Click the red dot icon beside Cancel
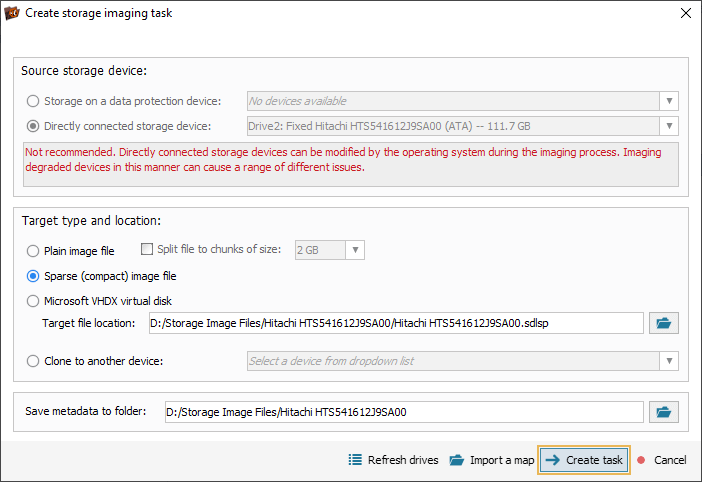Screen dimensions: 702x482 (x=641, y=460)
